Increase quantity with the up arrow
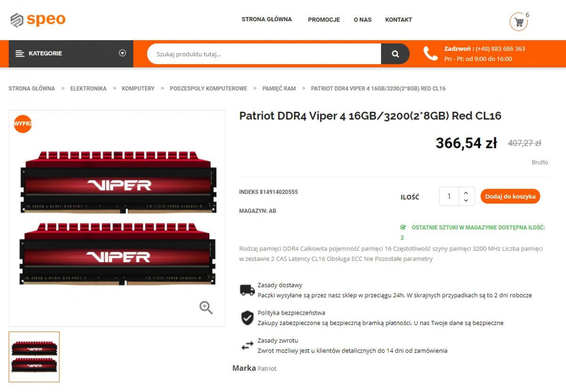The width and height of the screenshot is (566, 392). coord(466,192)
